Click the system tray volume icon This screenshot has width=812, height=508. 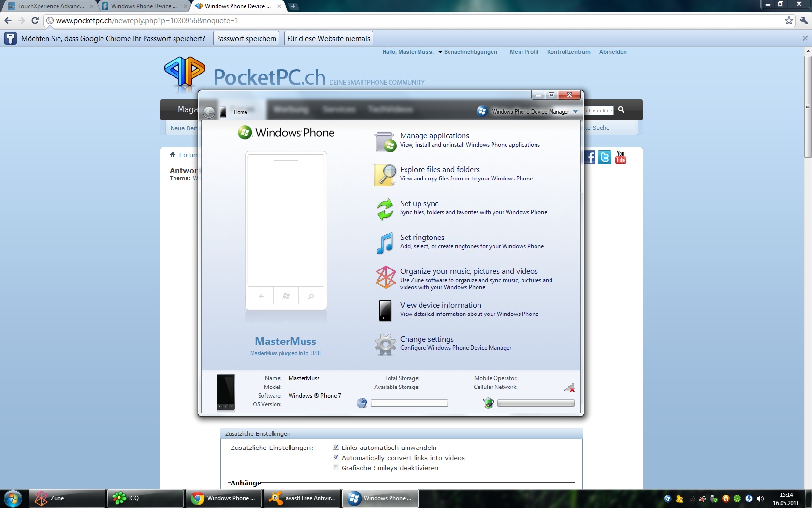(x=761, y=498)
